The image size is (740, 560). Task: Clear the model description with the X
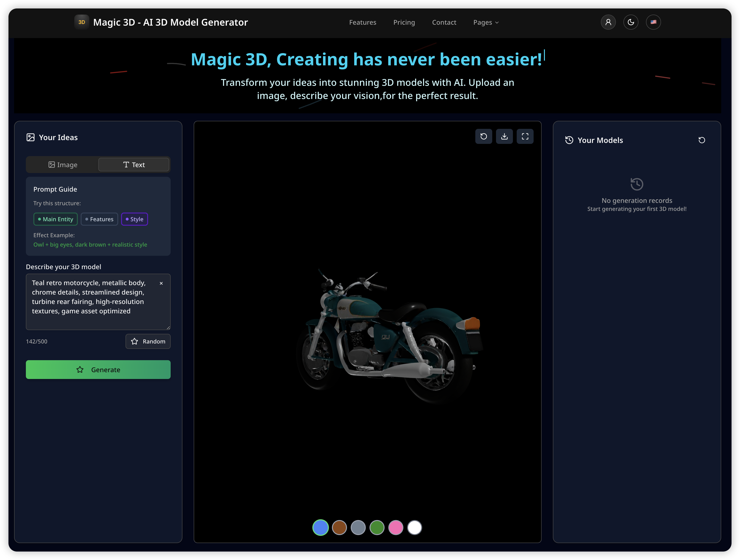[161, 283]
